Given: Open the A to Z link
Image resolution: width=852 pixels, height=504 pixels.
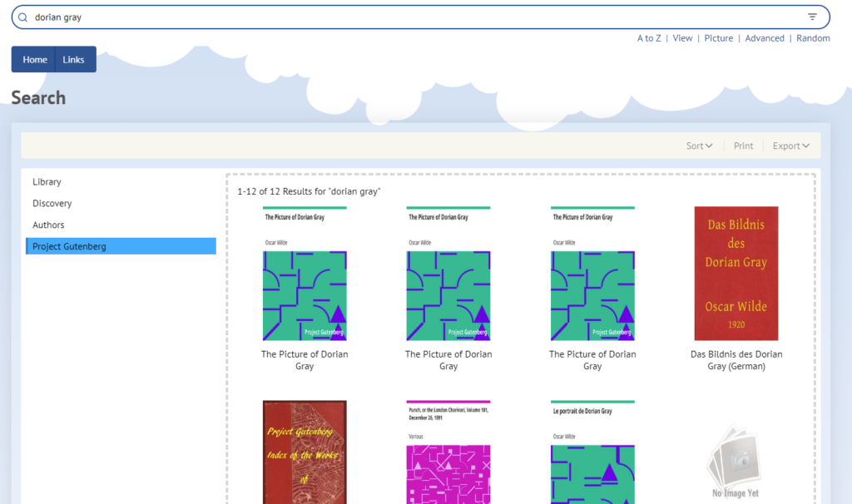Looking at the screenshot, I should [x=649, y=38].
